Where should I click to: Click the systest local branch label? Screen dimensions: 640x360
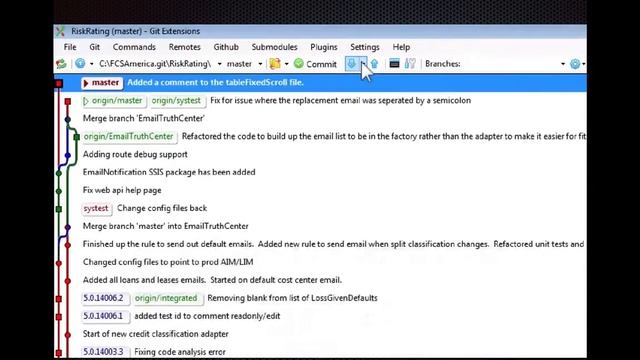(x=96, y=209)
